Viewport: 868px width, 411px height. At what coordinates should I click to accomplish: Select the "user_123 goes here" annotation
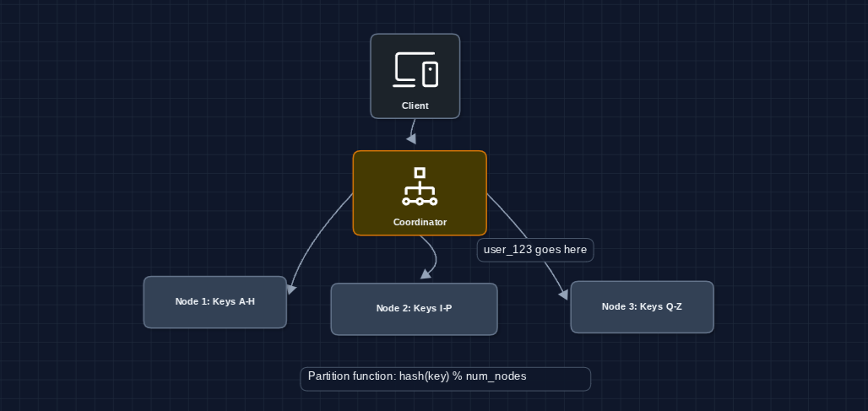pos(535,251)
